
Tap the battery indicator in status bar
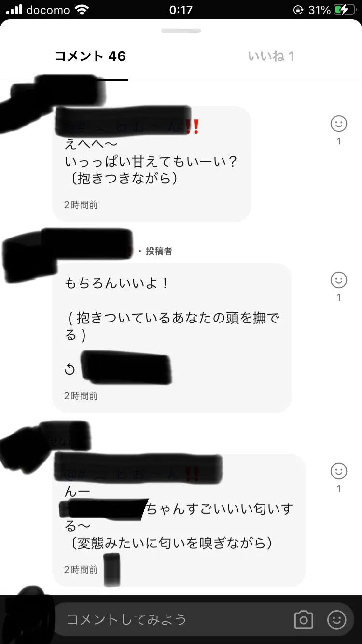click(x=343, y=10)
